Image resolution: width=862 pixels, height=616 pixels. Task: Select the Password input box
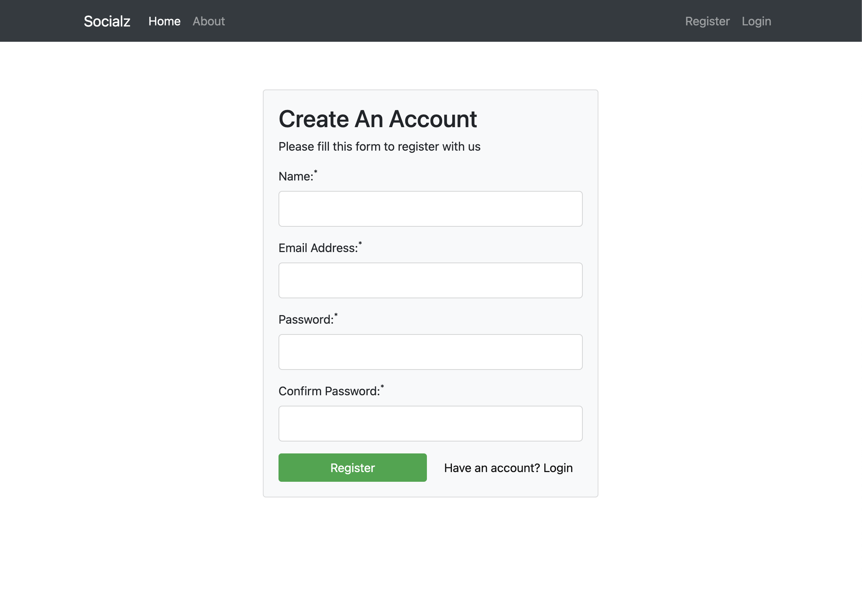click(430, 352)
